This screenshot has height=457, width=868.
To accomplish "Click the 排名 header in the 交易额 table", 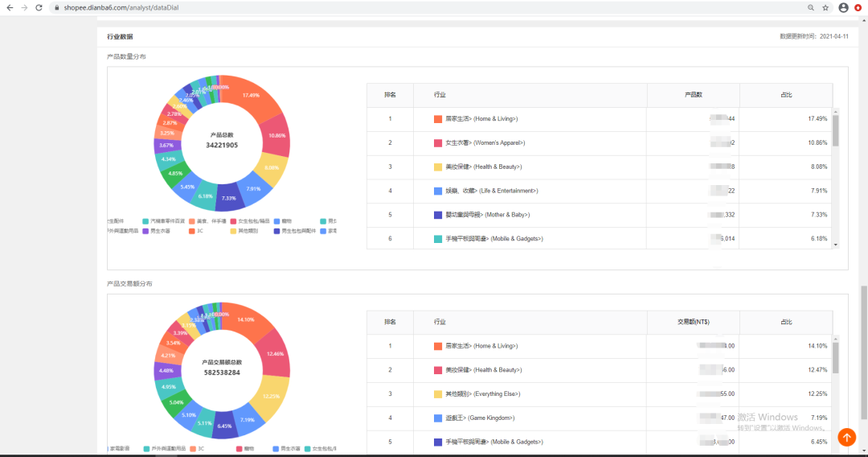I will click(x=390, y=322).
